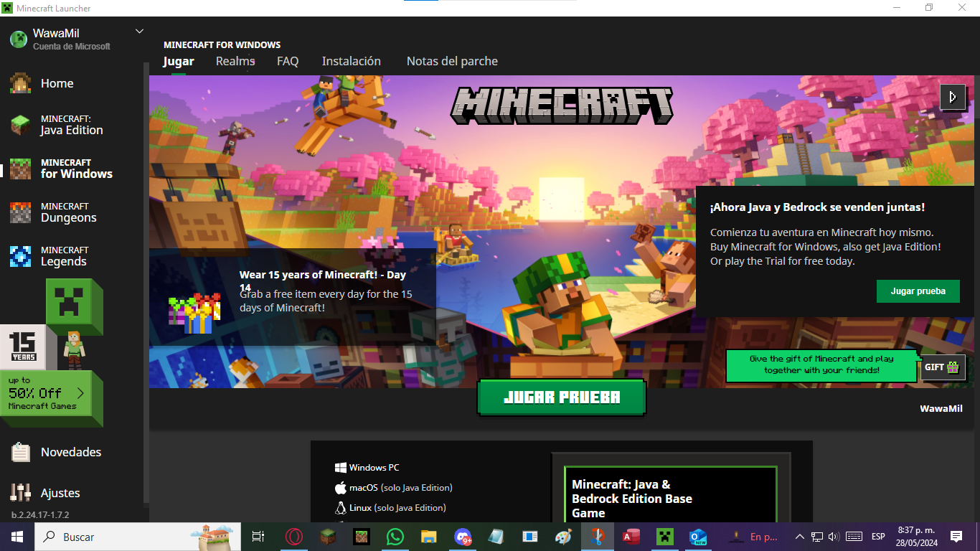Click the WawaMil account avatar icon
Image resolution: width=980 pixels, height=551 pixels.
[19, 39]
